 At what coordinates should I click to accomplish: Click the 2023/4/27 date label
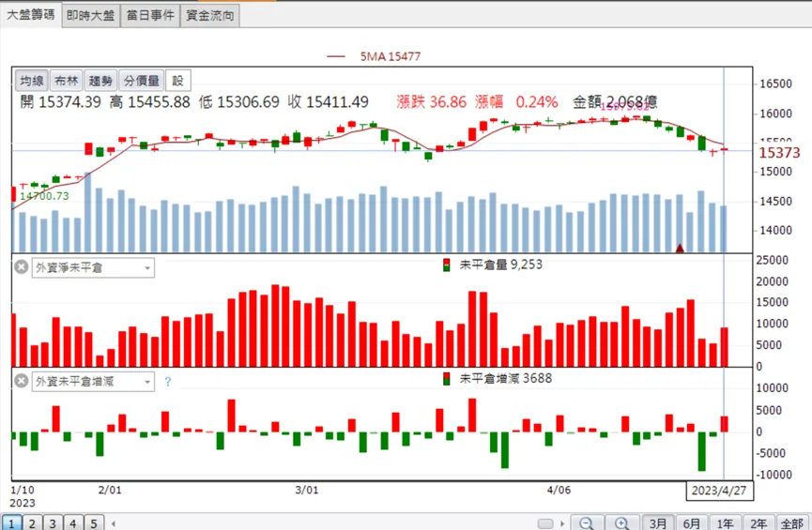[719, 491]
